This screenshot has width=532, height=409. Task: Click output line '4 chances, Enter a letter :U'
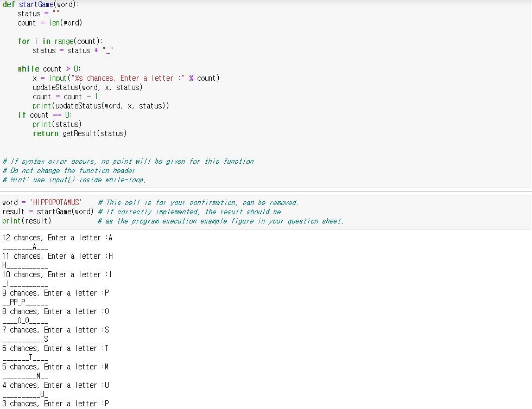55,385
